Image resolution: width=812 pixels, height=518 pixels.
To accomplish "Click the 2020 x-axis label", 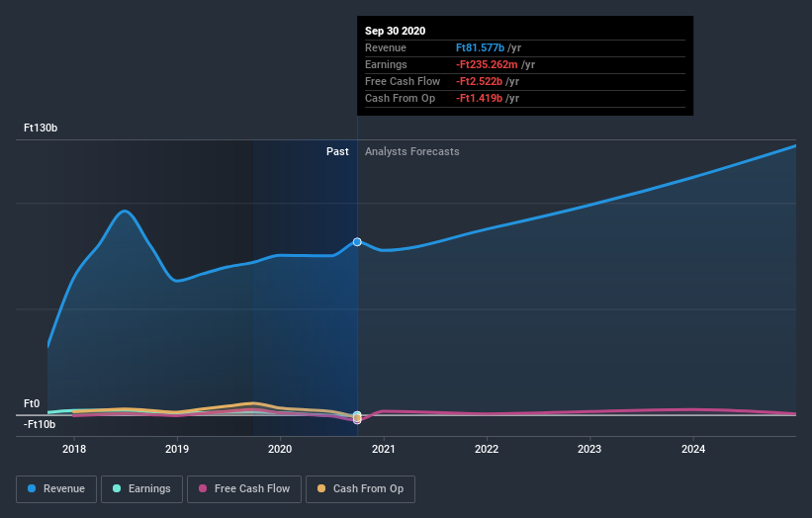I will pyautogui.click(x=280, y=449).
